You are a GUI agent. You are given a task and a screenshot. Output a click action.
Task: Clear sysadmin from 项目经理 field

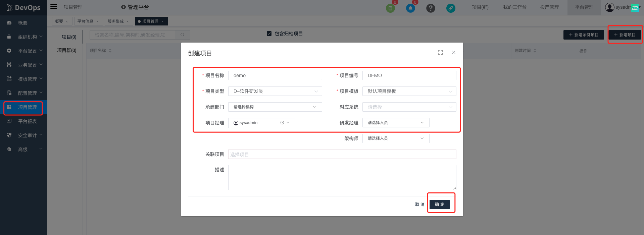click(x=282, y=123)
